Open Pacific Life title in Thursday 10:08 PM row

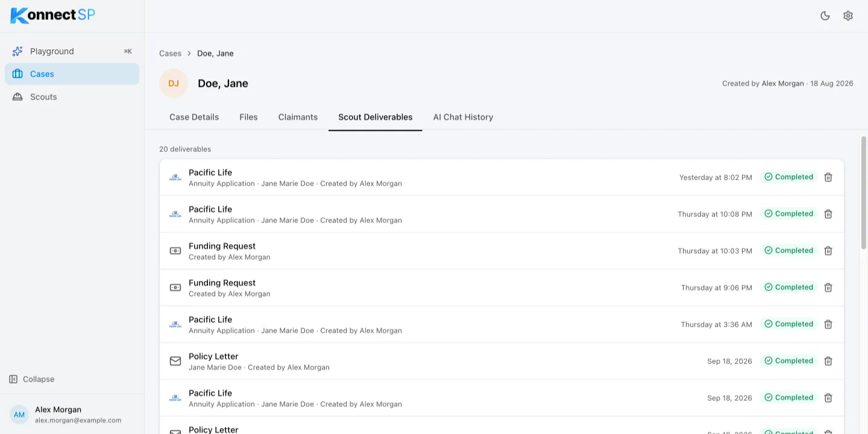pyautogui.click(x=210, y=209)
